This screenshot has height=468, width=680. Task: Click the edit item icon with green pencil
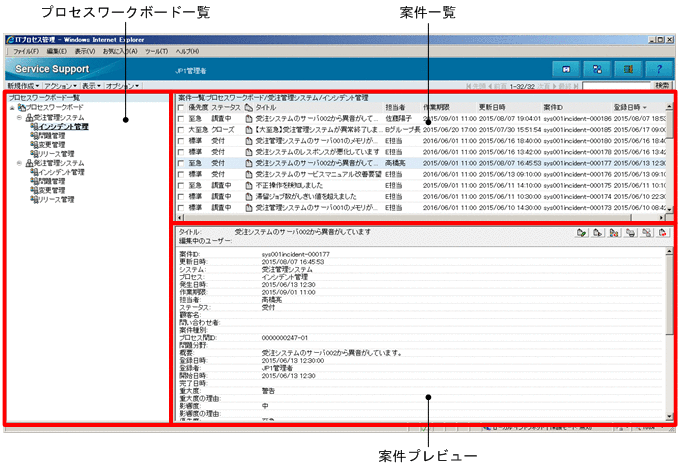point(582,233)
